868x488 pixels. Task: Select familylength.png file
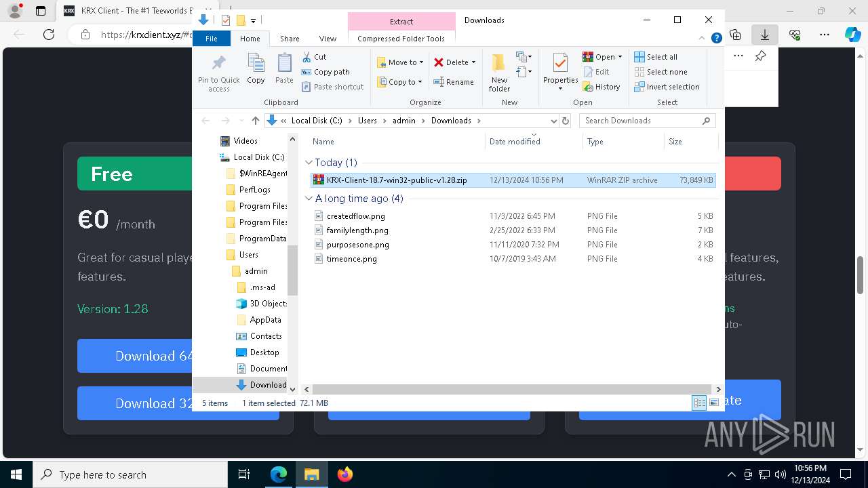[x=513, y=230]
